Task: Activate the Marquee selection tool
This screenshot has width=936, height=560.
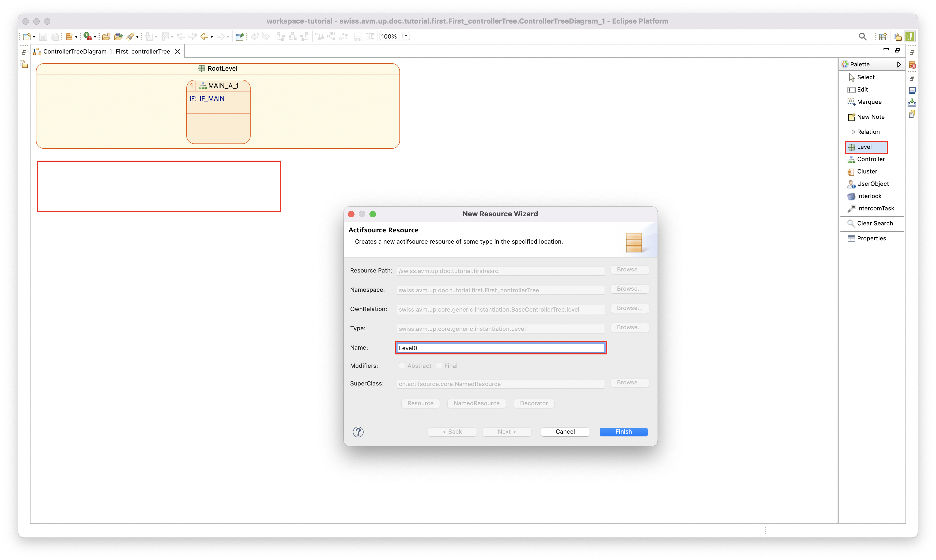Action: [869, 102]
